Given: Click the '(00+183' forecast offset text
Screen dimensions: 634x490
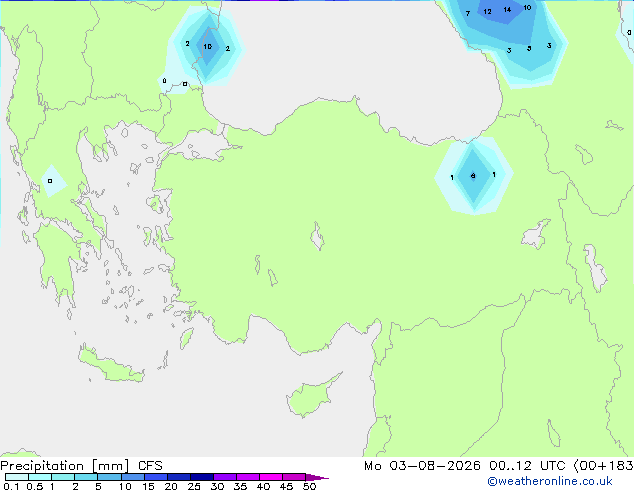Looking at the screenshot, I should tap(603, 466).
